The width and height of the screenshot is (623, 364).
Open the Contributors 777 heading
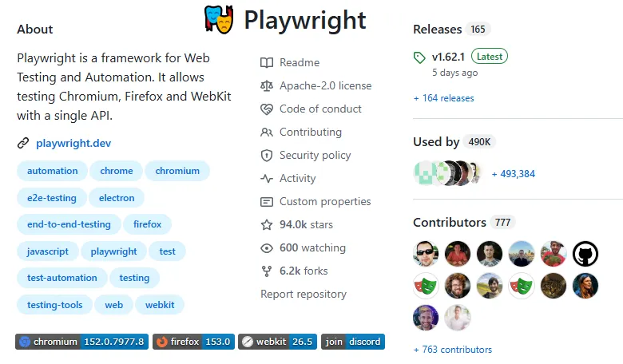pos(464,222)
